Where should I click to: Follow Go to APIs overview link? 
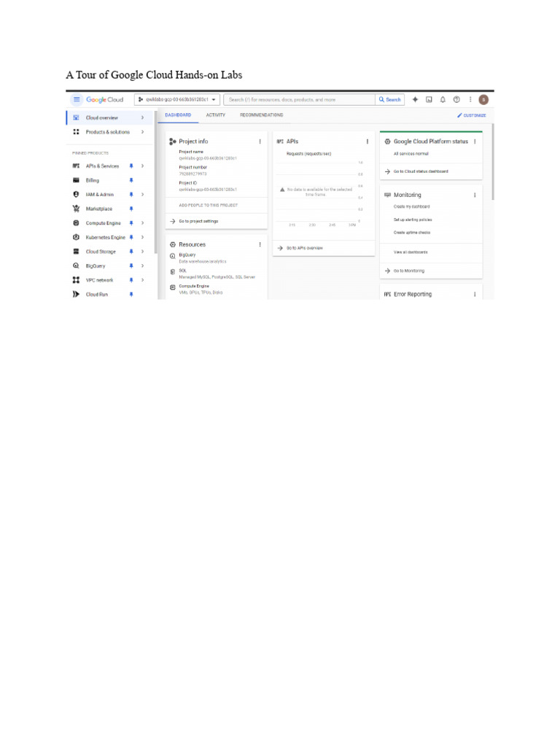[305, 248]
